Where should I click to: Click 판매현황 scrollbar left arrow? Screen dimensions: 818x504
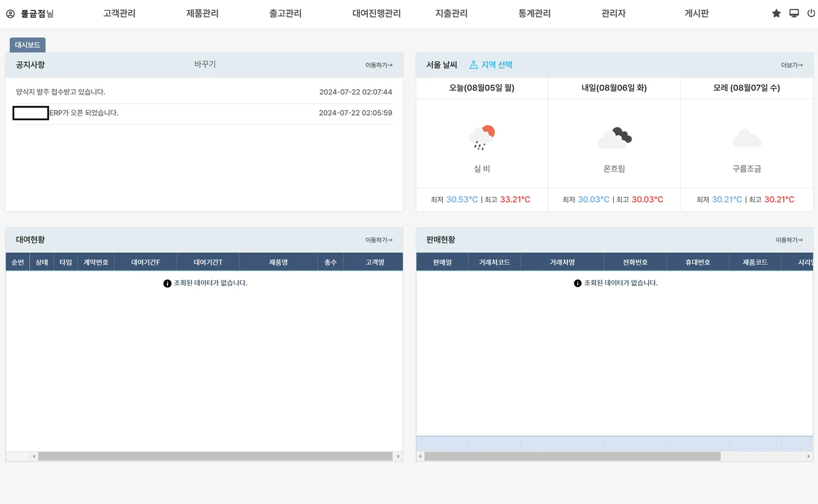point(420,456)
